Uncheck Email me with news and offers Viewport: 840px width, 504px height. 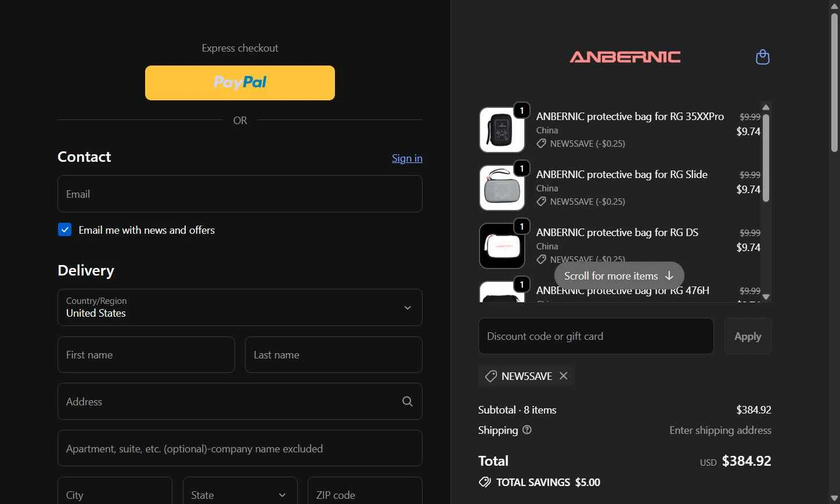(64, 230)
